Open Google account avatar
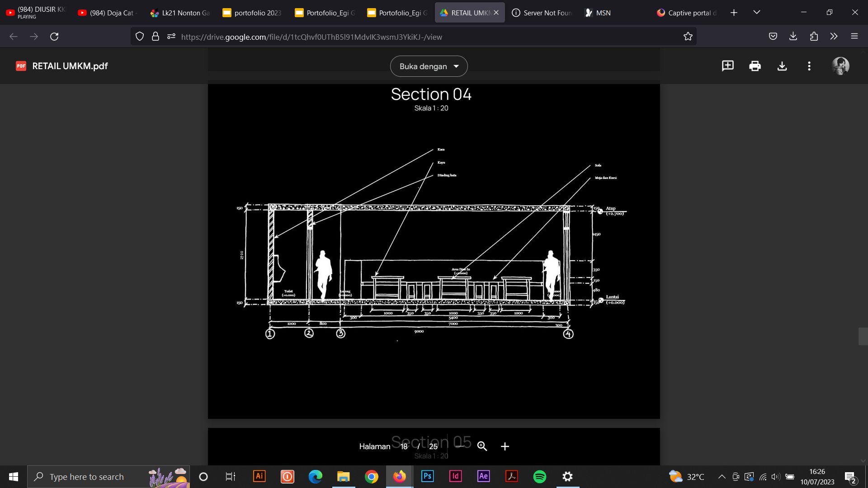 840,66
